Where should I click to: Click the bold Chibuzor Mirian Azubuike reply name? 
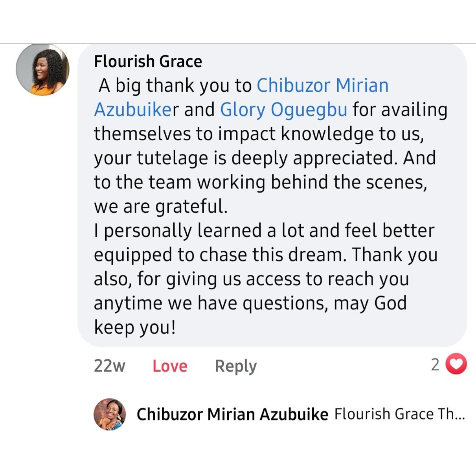coord(232,414)
